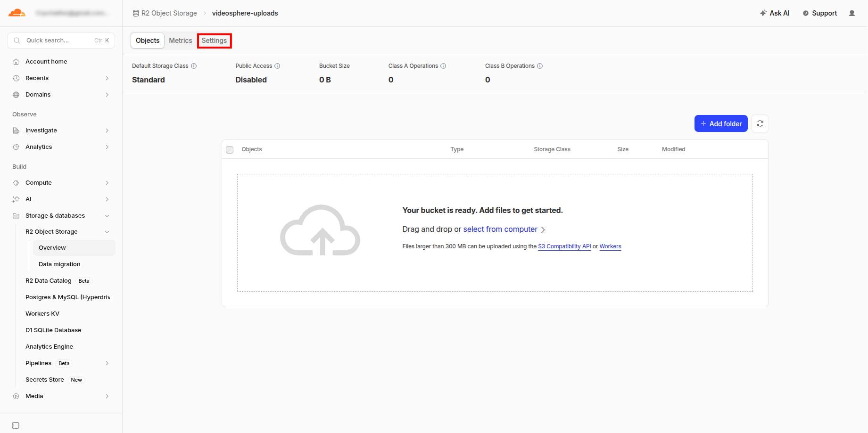Refresh the objects list
The width and height of the screenshot is (868, 433).
coord(760,123)
